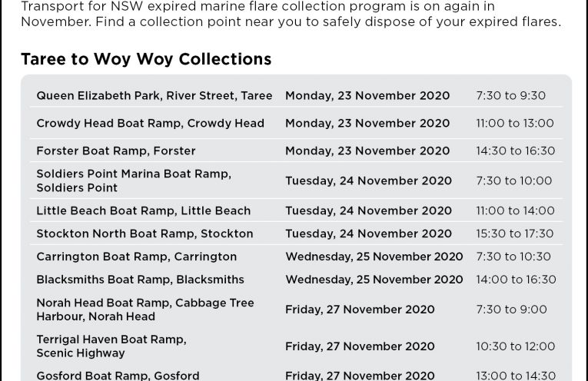Click the Crowdy Head Boat Ramp location
The height and width of the screenshot is (381, 588).
(x=150, y=124)
